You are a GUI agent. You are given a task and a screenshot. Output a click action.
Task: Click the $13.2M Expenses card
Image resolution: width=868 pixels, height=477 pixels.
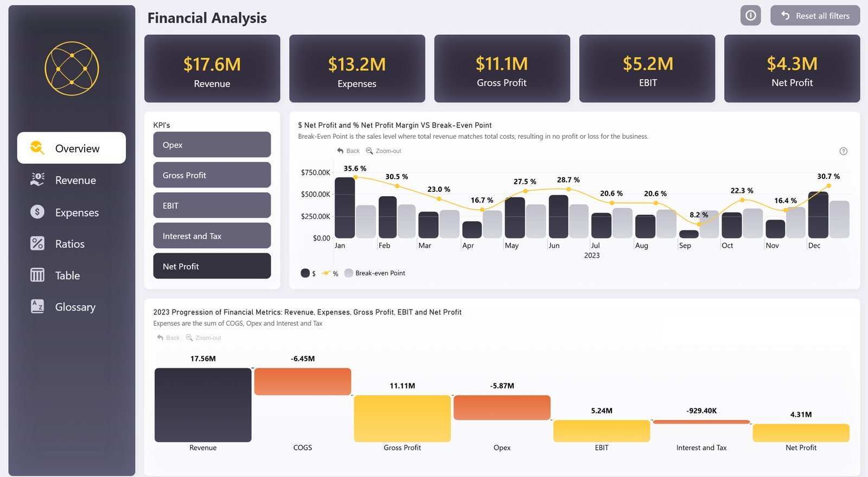tap(357, 68)
